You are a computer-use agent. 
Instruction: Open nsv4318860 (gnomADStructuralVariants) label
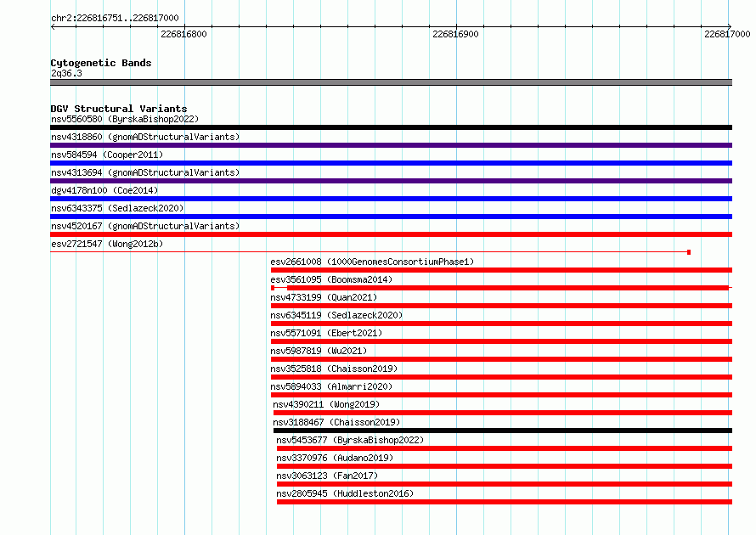coord(145,137)
